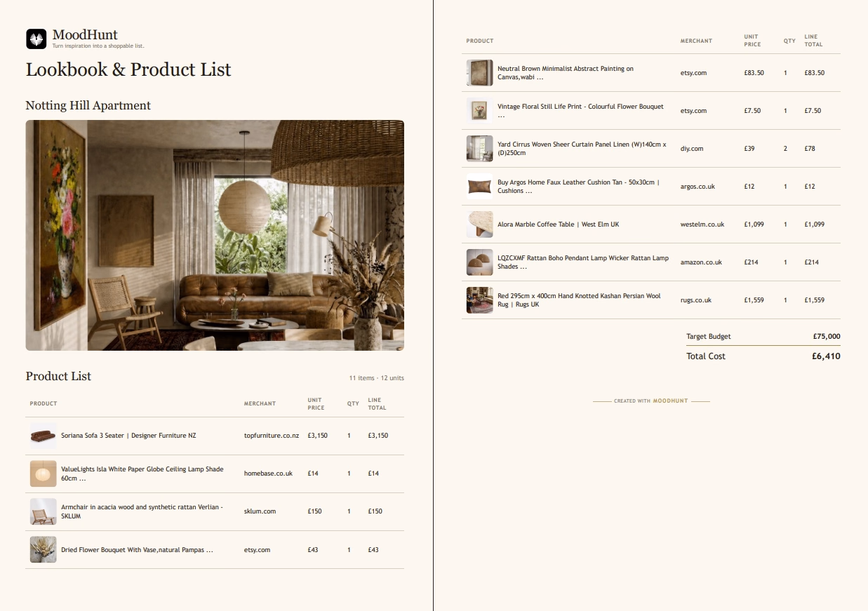
Task: Select 'Neutral Brown Minimalist Abstract Painting' name
Action: 566,73
